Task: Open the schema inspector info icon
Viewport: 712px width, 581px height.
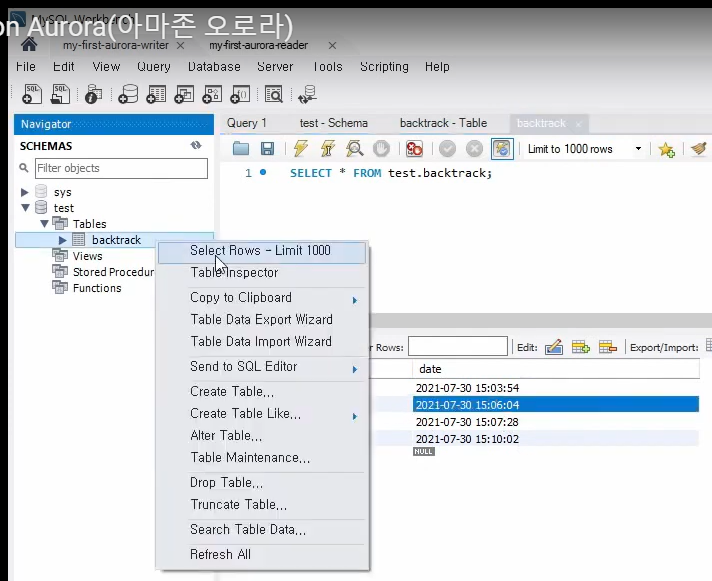Action: coord(93,94)
